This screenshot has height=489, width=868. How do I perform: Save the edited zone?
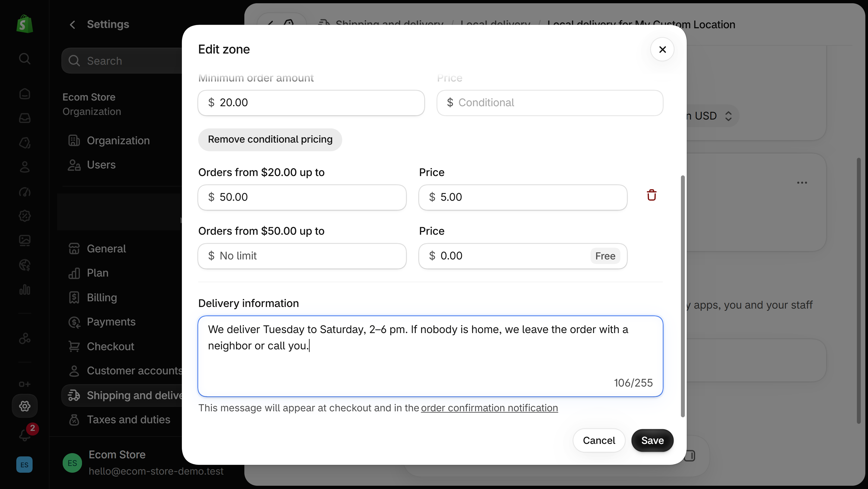tap(652, 440)
